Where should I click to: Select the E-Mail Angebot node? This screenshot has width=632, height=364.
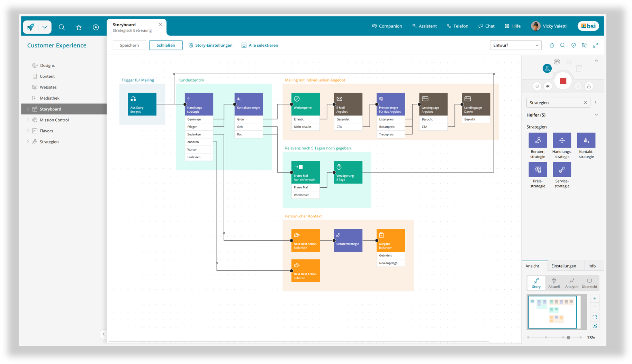[348, 104]
